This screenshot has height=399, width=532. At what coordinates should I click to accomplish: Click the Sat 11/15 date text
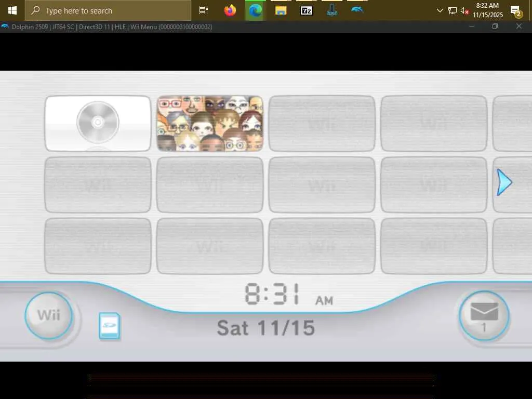pos(265,328)
